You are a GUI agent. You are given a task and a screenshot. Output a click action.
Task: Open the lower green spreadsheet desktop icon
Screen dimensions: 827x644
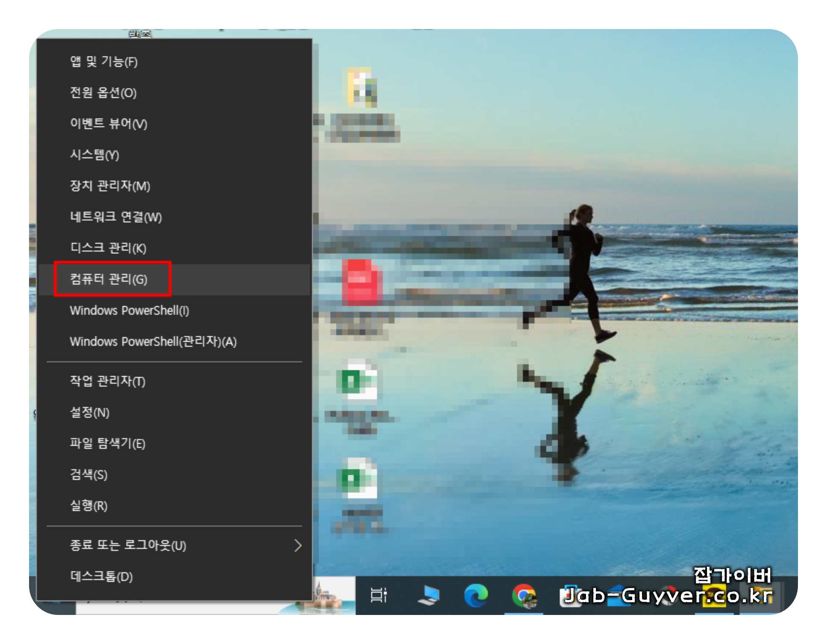357,478
